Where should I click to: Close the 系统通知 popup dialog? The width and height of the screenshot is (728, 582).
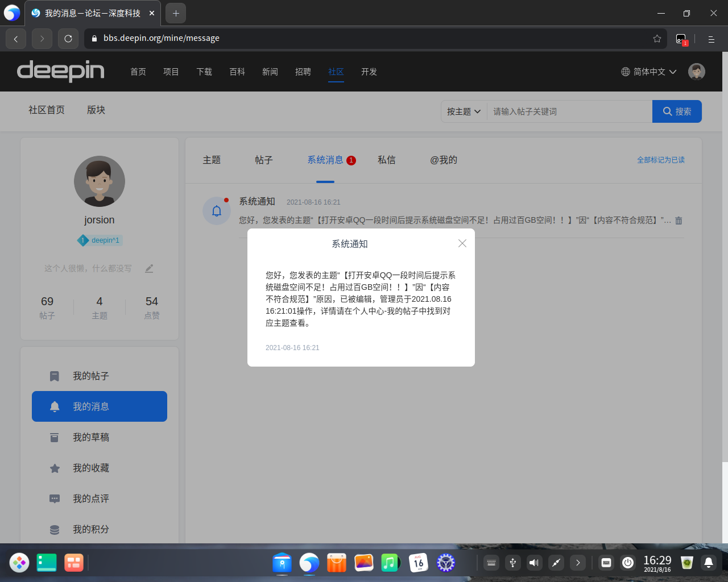click(x=462, y=243)
